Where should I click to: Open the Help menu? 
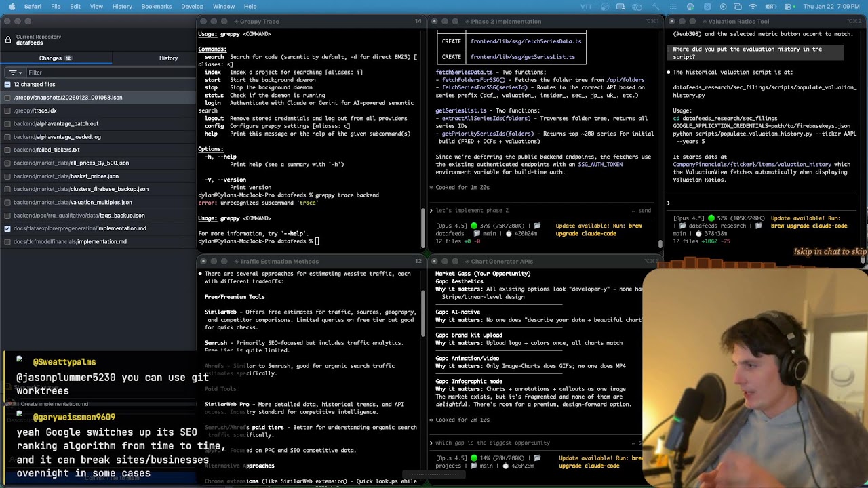[250, 7]
